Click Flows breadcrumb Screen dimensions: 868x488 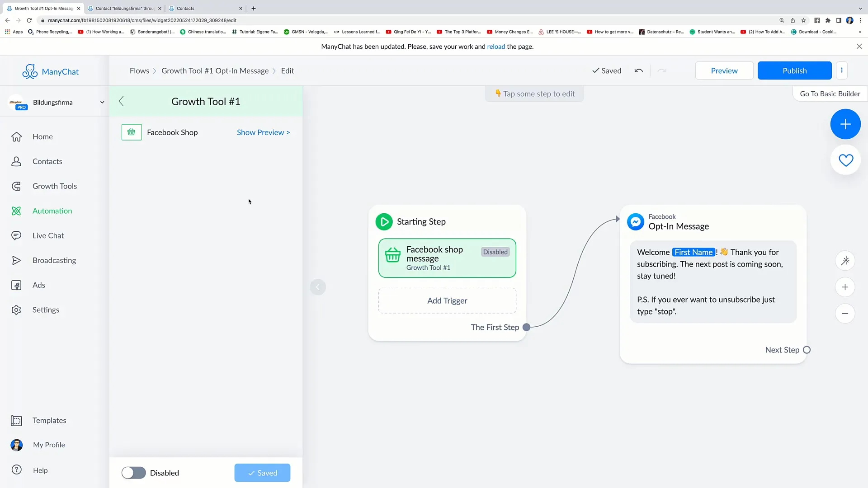(139, 71)
